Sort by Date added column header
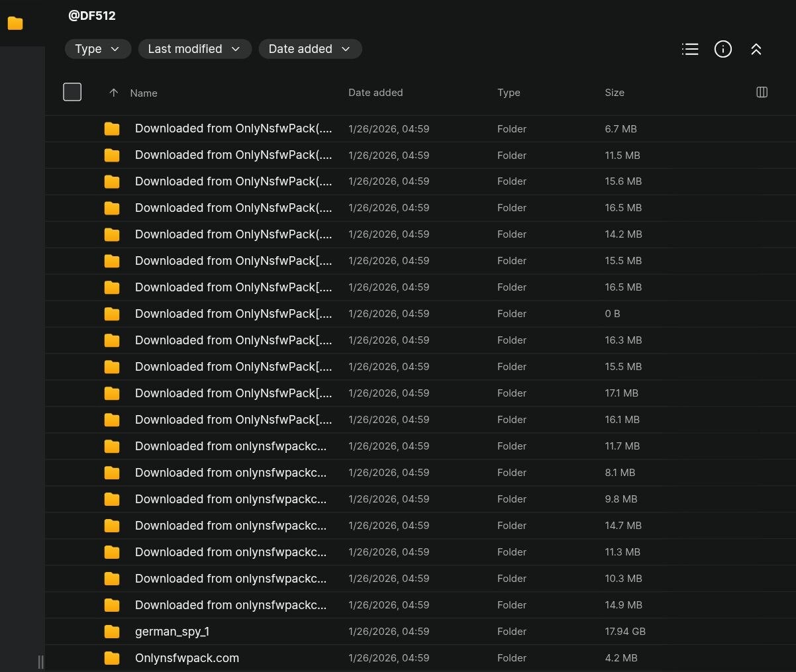The image size is (796, 672). (375, 93)
